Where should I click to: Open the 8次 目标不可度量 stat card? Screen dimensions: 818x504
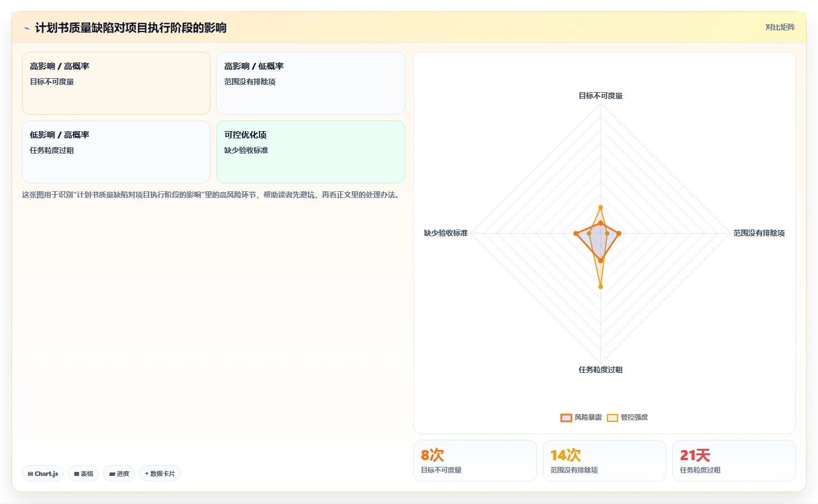coord(475,461)
